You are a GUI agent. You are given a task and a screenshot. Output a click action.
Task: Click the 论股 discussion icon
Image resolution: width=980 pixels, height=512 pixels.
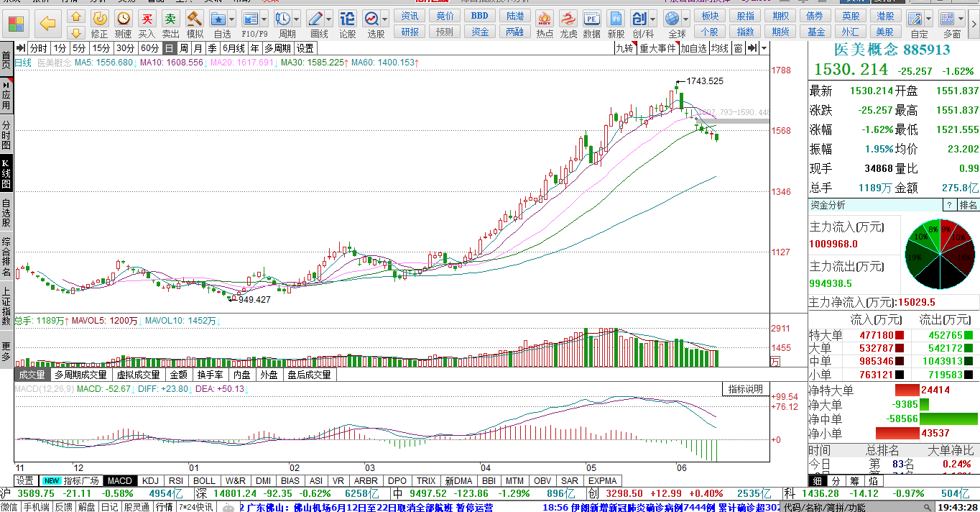pyautogui.click(x=347, y=24)
